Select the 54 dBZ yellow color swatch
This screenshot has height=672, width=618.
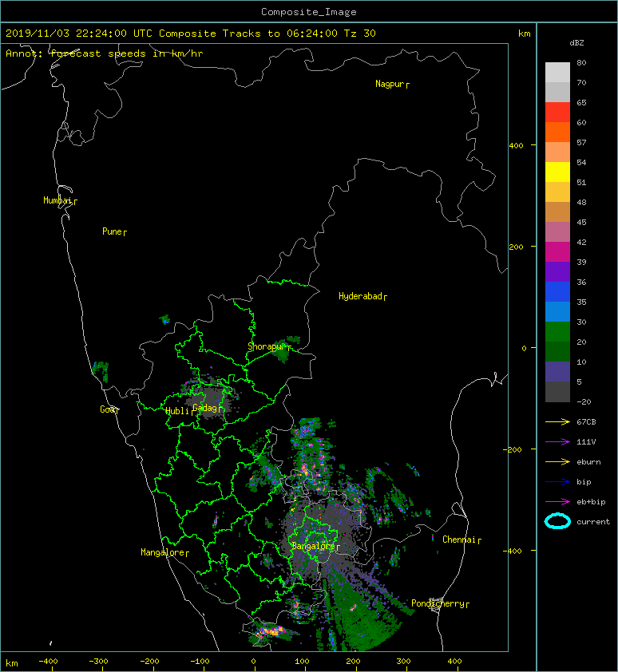(x=557, y=172)
